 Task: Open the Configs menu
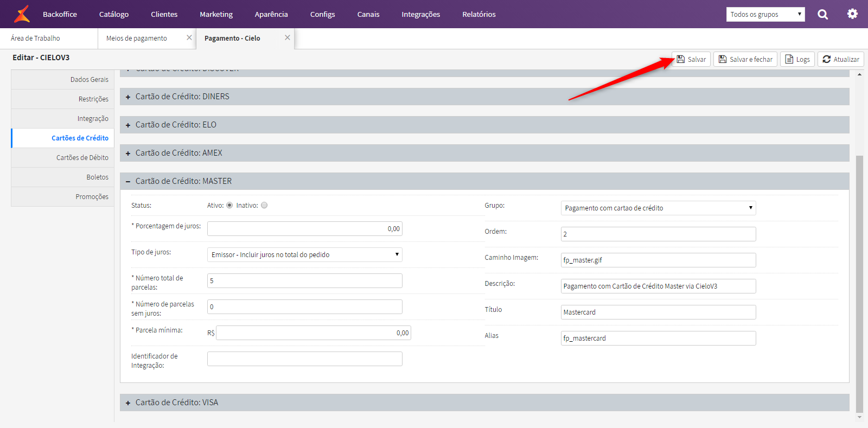[x=322, y=14]
